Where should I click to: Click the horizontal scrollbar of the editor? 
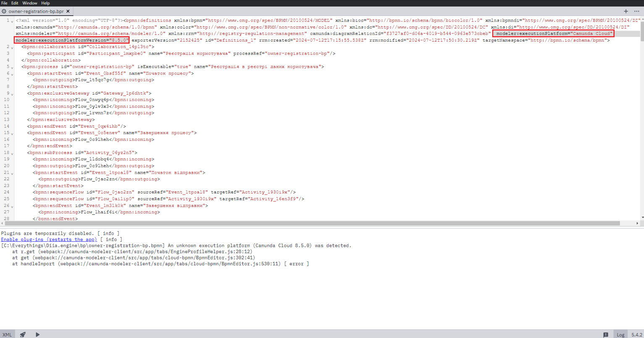pos(311,223)
